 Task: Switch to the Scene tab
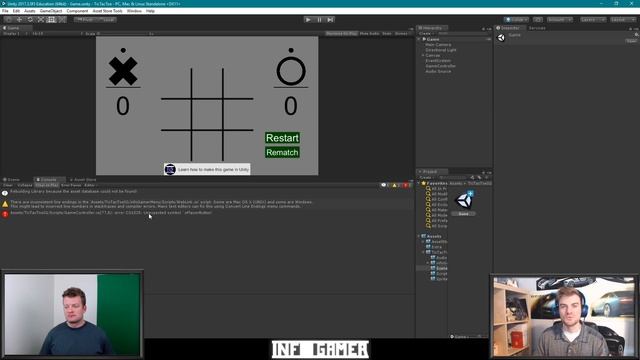tap(12, 180)
